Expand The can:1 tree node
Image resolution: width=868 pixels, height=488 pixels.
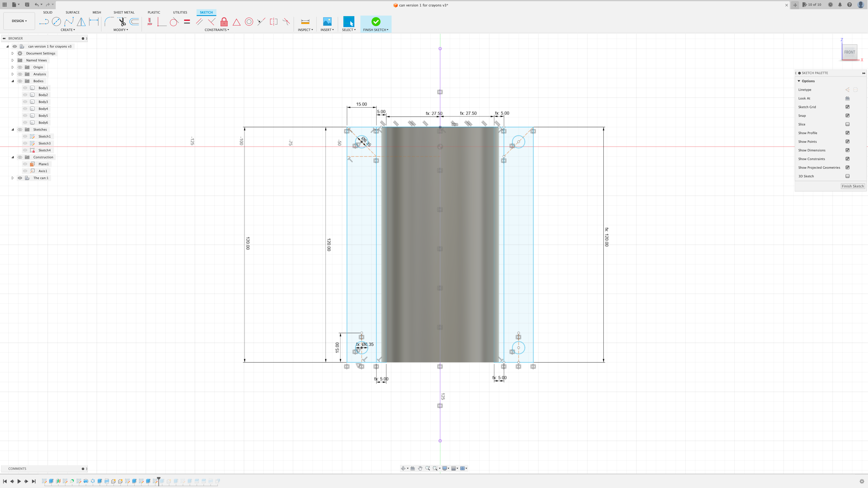pyautogui.click(x=12, y=178)
